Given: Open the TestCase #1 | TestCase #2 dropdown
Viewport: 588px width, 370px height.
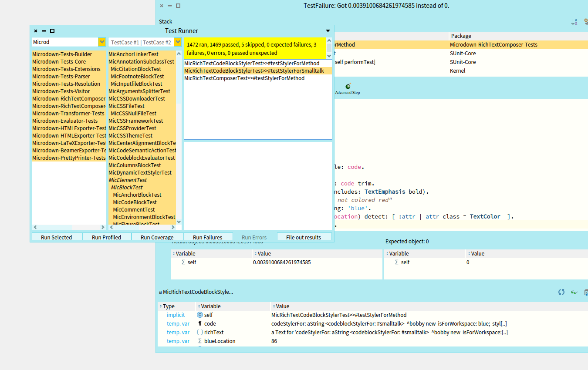Looking at the screenshot, I should (x=178, y=42).
